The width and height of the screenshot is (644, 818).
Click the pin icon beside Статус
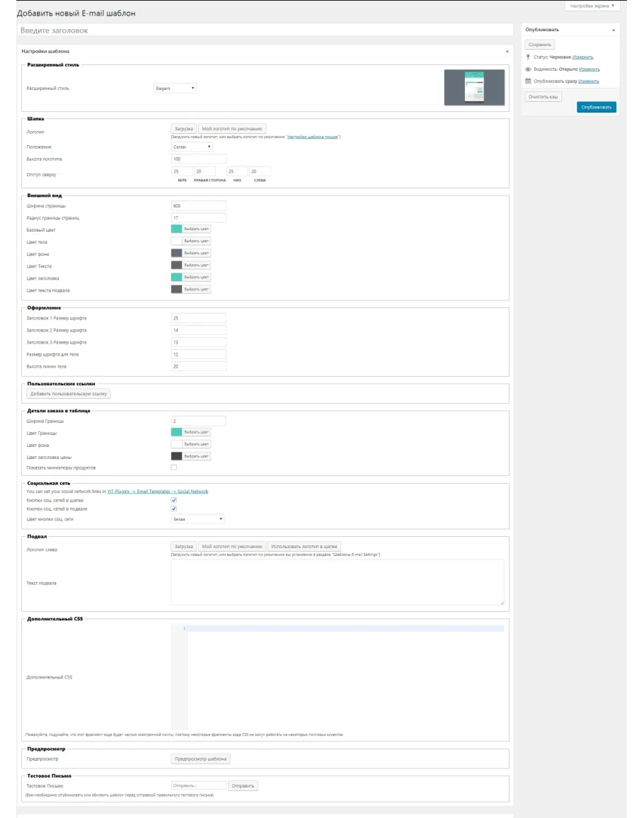pos(528,57)
